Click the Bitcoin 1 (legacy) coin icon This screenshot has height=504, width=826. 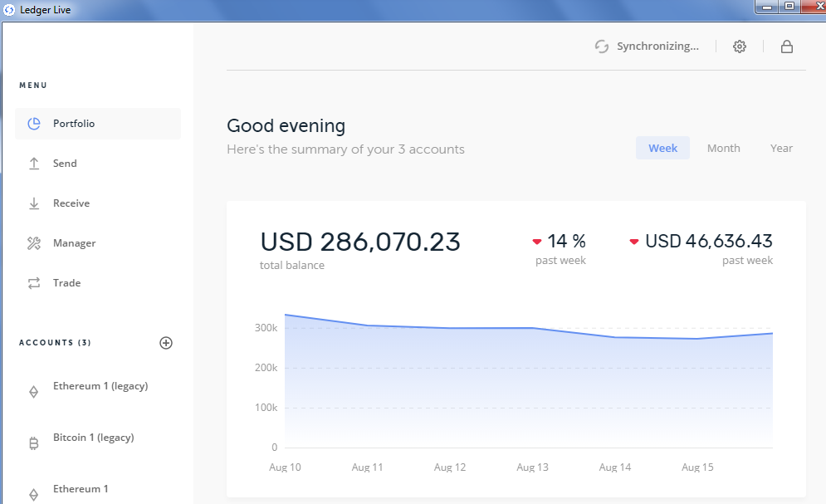tap(34, 443)
